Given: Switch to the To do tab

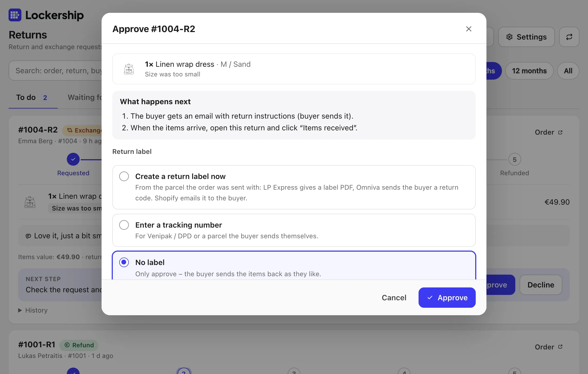Looking at the screenshot, I should click(x=33, y=98).
